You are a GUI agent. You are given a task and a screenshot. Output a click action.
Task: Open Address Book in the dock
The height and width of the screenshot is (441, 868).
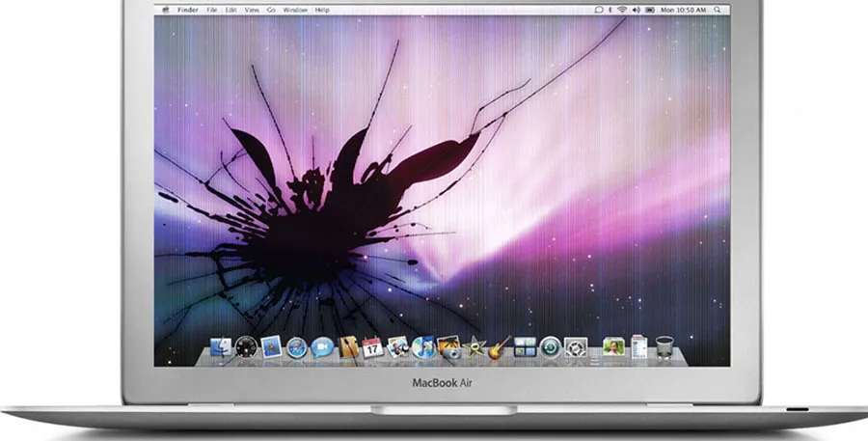[349, 347]
